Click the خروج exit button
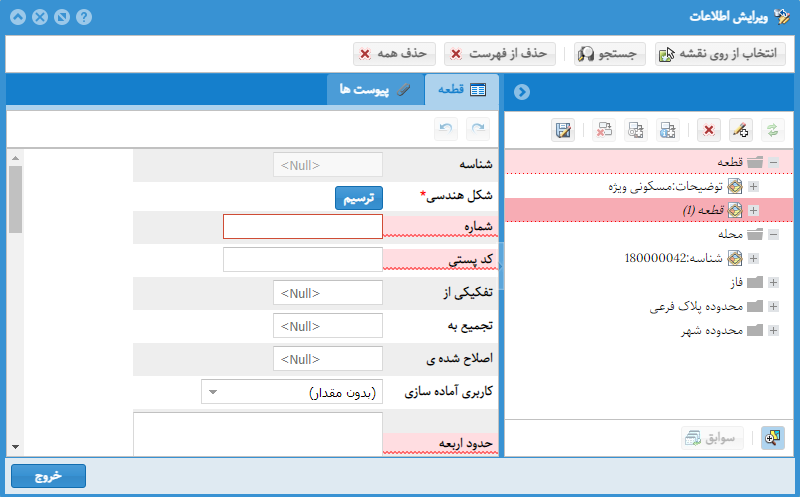This screenshot has width=800, height=497. pyautogui.click(x=48, y=476)
